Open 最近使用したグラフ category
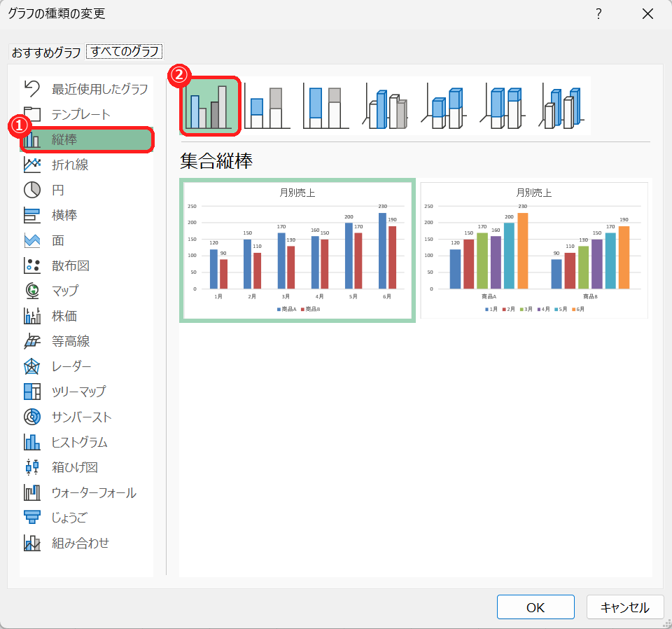 click(86, 89)
